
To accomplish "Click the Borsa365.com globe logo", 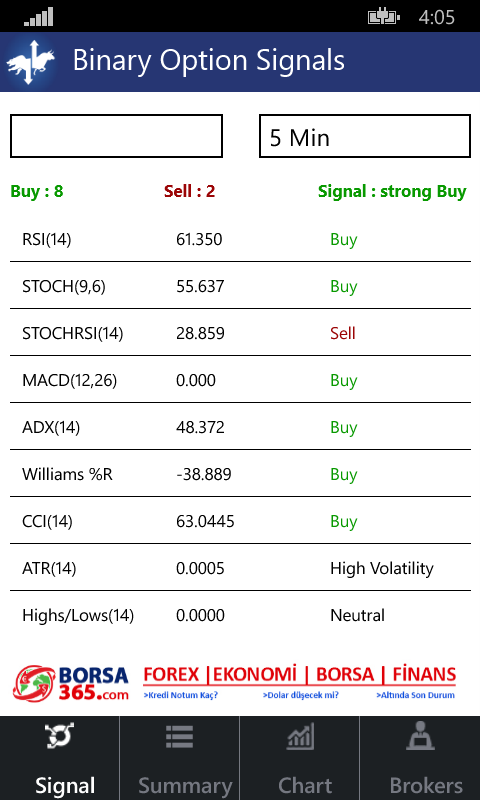I will tap(35, 683).
